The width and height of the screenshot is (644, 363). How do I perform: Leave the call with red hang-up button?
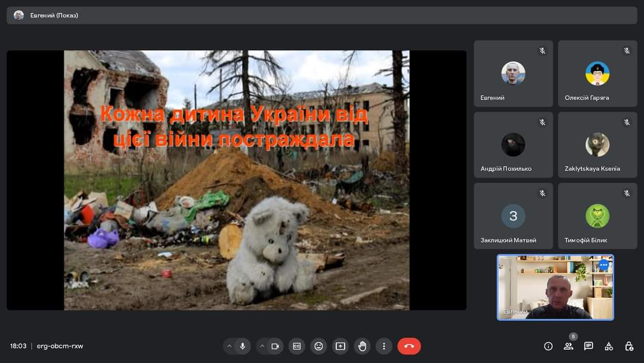click(409, 346)
